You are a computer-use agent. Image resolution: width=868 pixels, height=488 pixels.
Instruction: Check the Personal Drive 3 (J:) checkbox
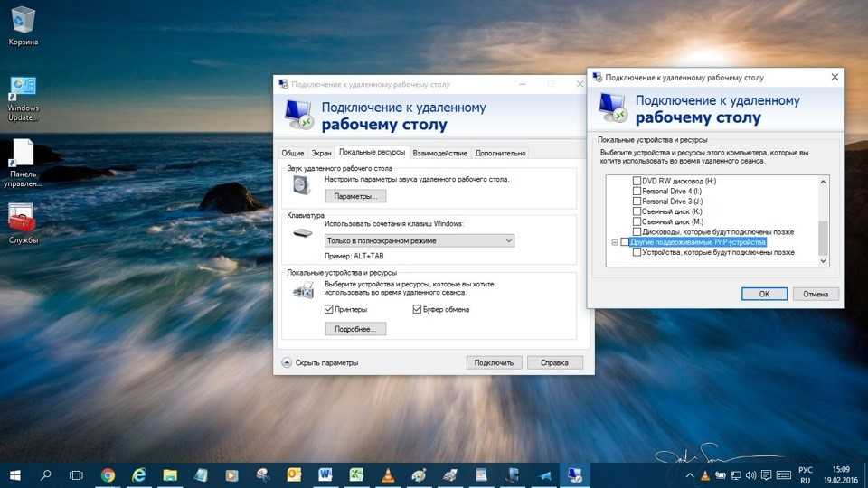(x=637, y=201)
